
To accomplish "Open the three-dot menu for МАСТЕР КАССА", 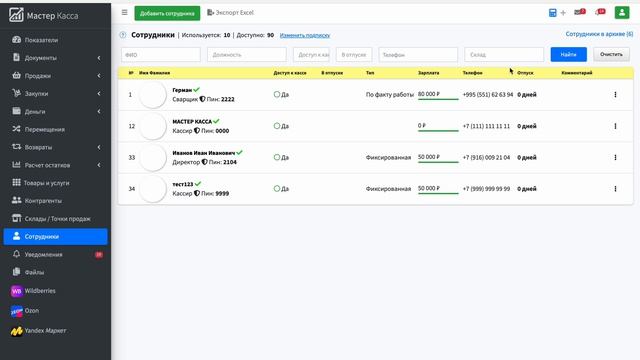I will point(615,126).
